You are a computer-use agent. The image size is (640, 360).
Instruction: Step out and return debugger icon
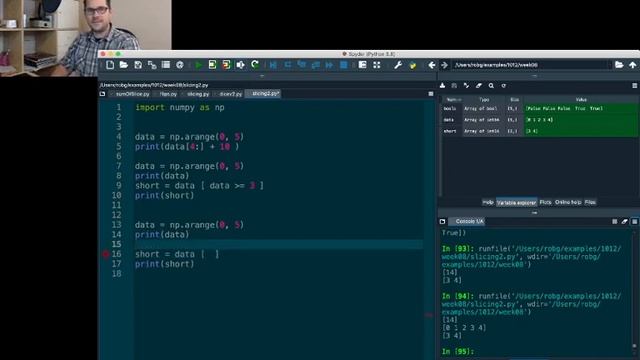(316, 65)
